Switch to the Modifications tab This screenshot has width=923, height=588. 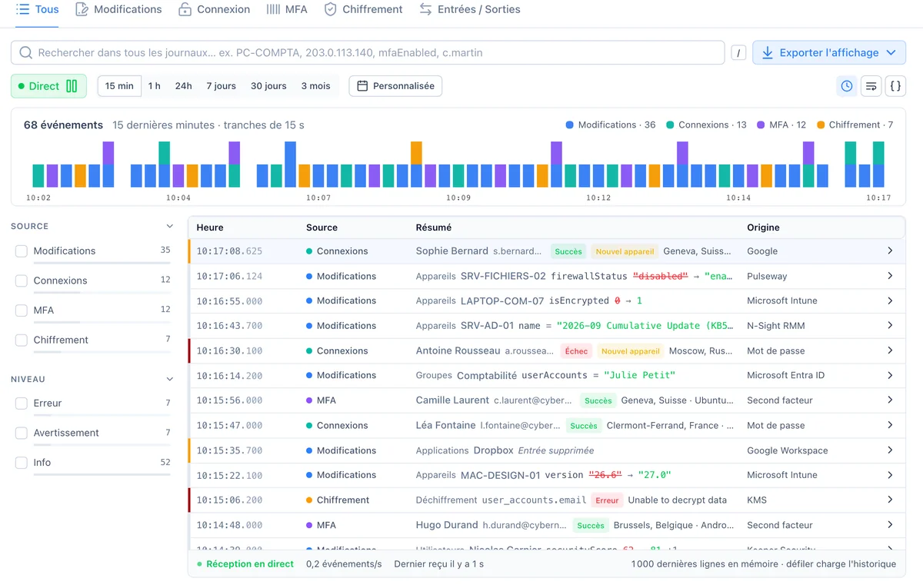pyautogui.click(x=118, y=9)
